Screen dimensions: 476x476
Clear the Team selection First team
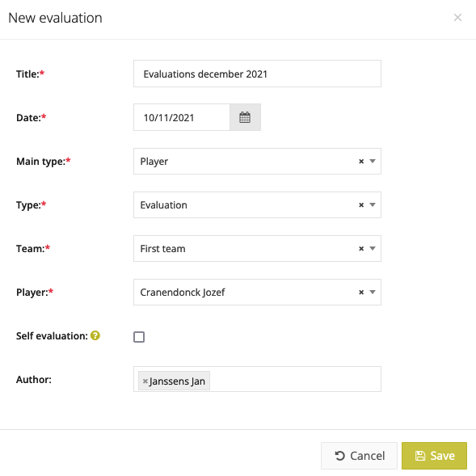click(361, 249)
